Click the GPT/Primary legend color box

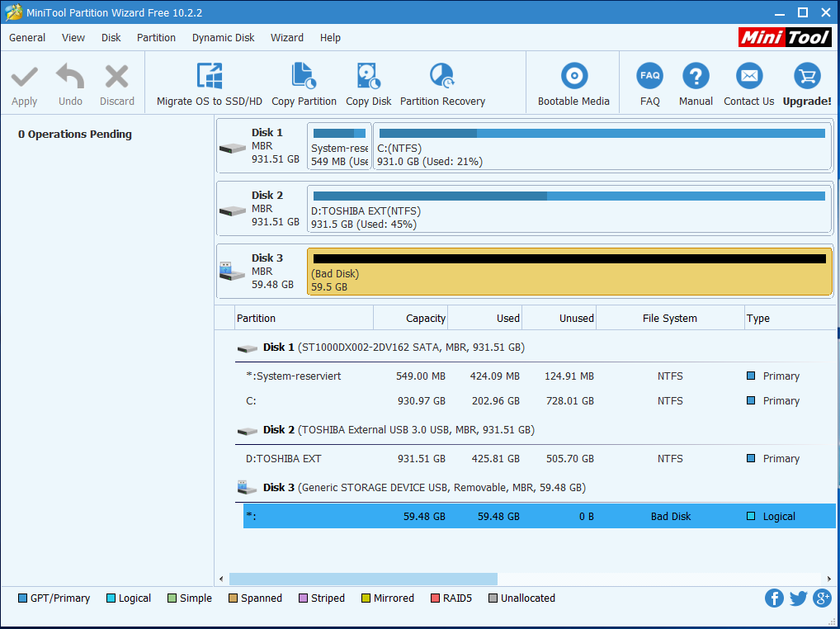(22, 598)
